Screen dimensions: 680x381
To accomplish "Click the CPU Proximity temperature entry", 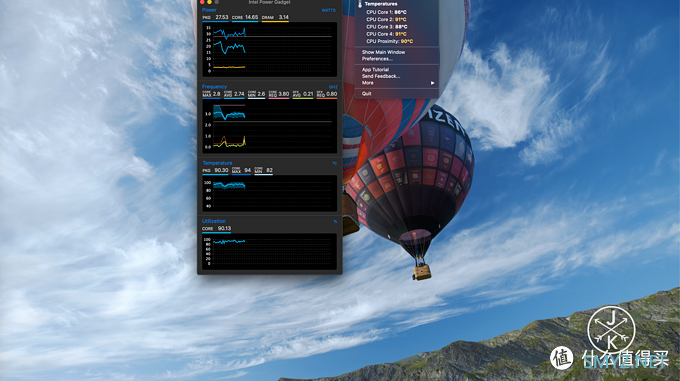I will click(389, 41).
